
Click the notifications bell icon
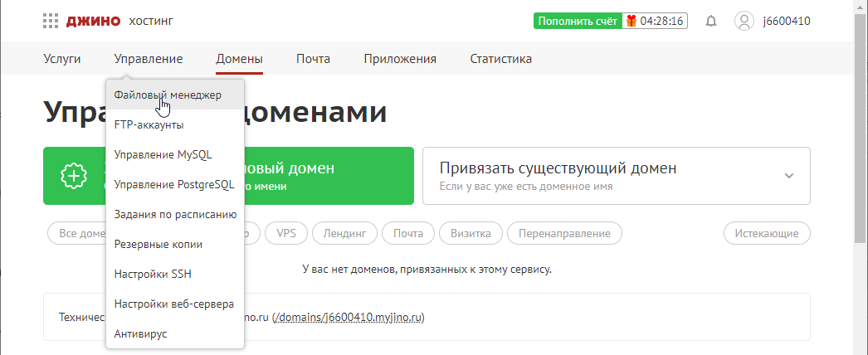(x=710, y=21)
